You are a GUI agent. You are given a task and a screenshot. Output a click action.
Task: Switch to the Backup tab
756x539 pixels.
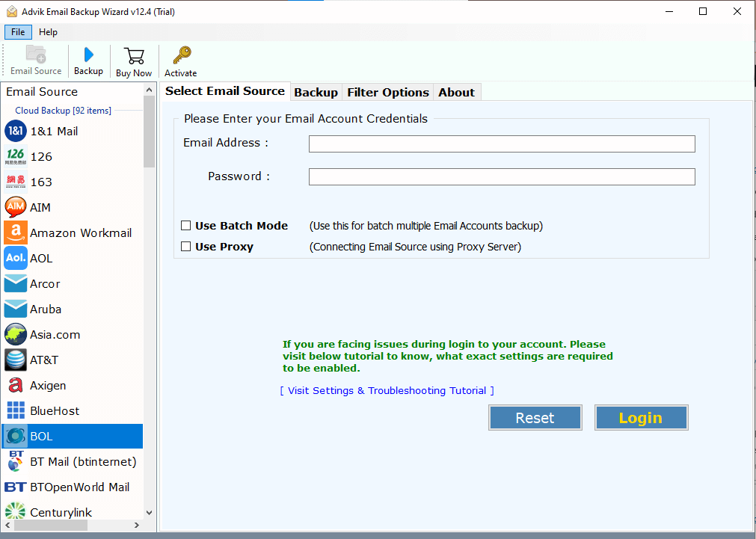[316, 92]
